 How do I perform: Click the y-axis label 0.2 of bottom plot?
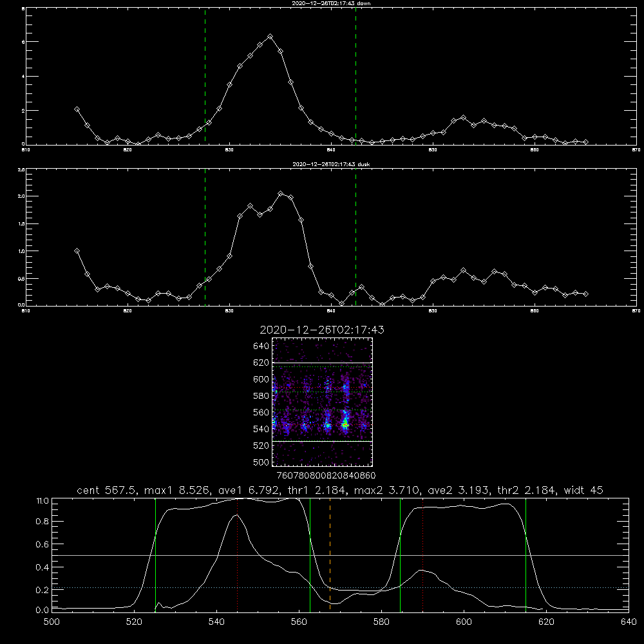tap(42, 590)
